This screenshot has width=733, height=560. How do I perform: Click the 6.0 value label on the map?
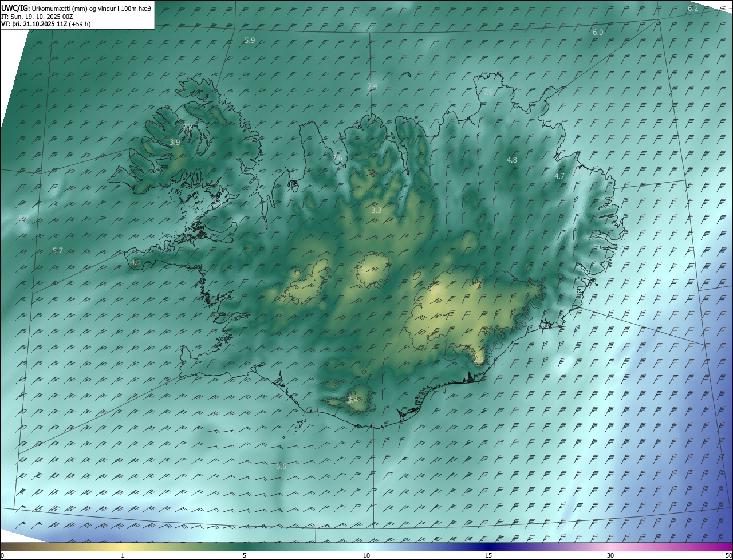click(x=597, y=33)
